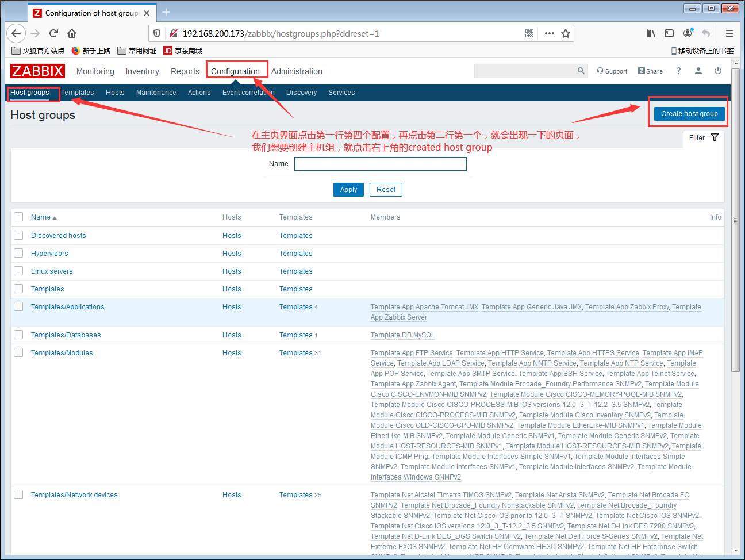The height and width of the screenshot is (560, 745).
Task: Open page actions three-dot menu
Action: point(550,33)
